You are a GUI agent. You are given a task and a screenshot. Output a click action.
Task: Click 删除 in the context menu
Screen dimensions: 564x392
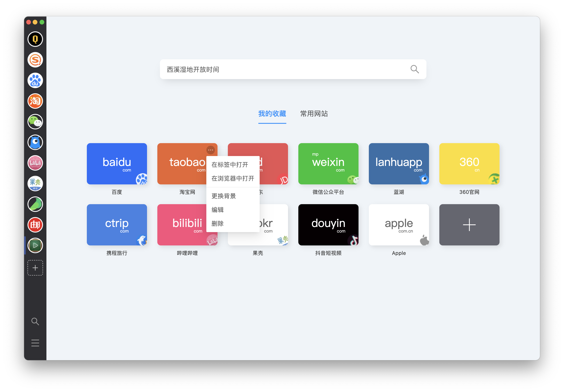[x=217, y=224]
